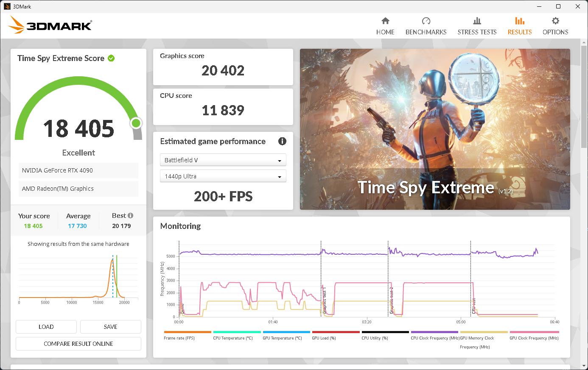
Task: Click the SAVE button
Action: pyautogui.click(x=111, y=327)
